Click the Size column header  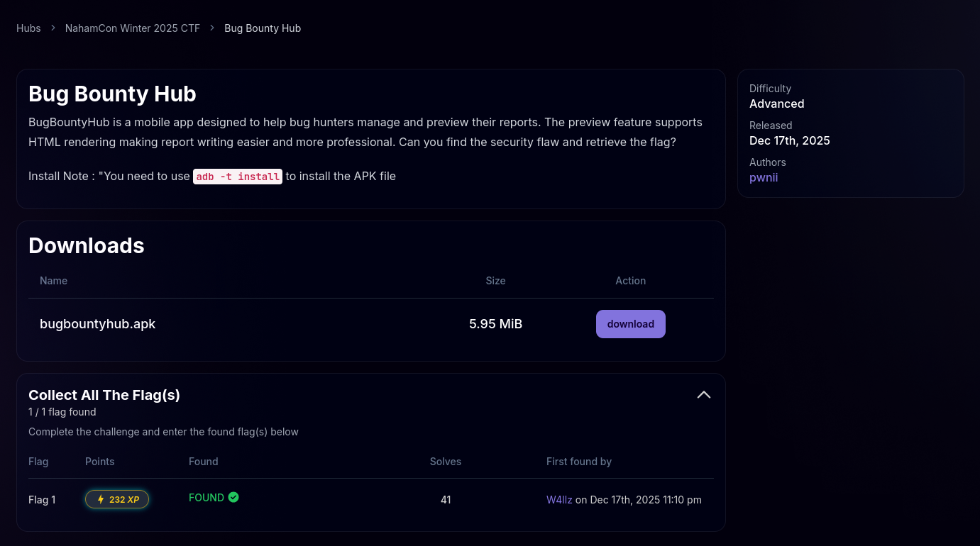point(495,281)
